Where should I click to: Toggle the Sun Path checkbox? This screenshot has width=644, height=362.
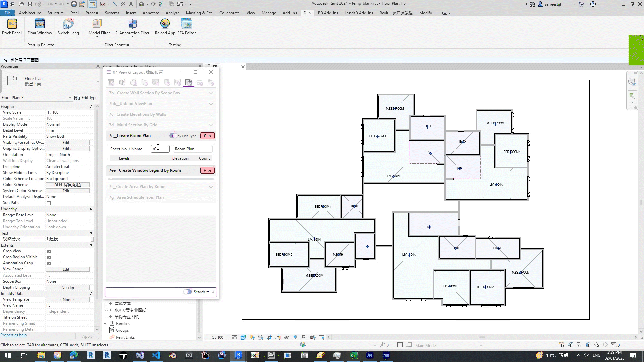(x=49, y=203)
